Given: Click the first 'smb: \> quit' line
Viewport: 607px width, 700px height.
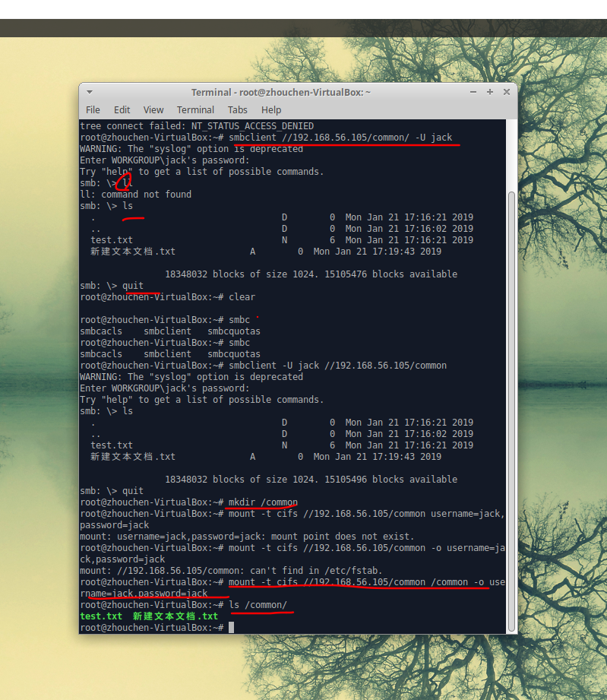Looking at the screenshot, I should tap(112, 286).
